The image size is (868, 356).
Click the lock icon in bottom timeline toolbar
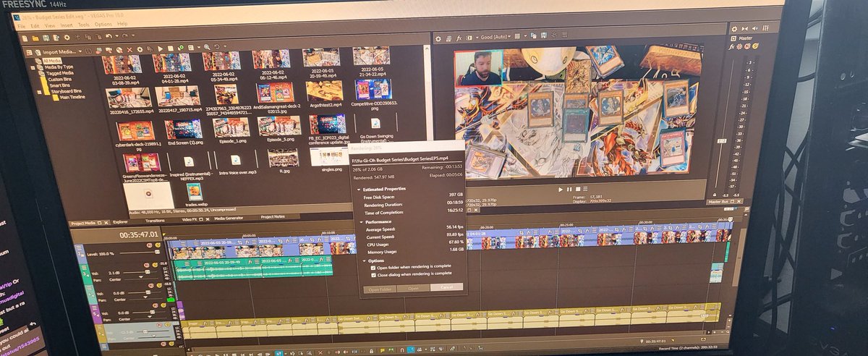[371, 352]
